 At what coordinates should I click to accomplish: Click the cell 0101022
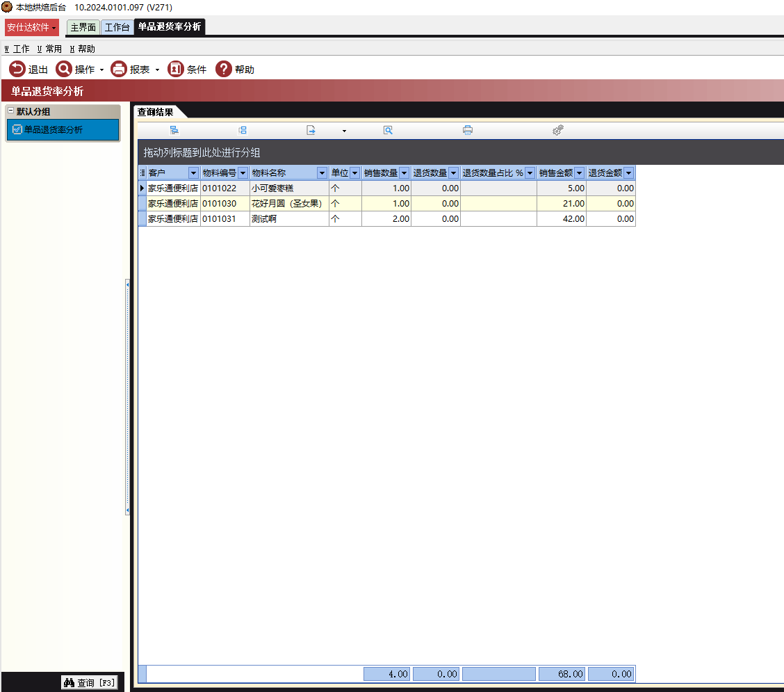pyautogui.click(x=225, y=188)
